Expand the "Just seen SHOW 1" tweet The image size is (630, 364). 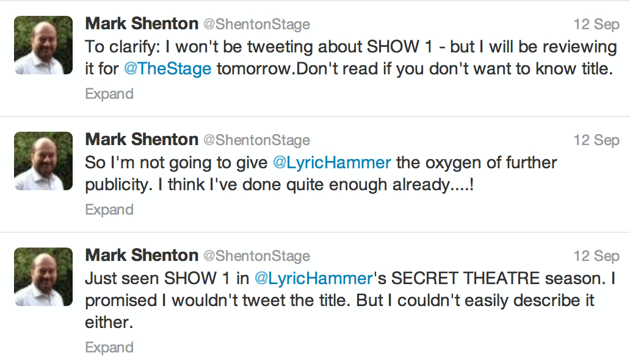click(109, 348)
